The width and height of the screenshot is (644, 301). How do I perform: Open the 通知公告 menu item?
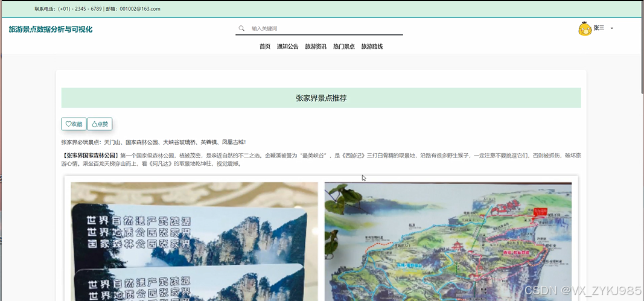tap(287, 46)
